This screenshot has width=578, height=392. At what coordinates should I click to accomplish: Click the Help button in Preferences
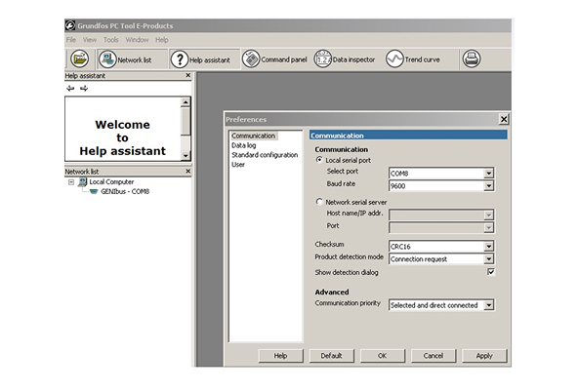(x=280, y=356)
